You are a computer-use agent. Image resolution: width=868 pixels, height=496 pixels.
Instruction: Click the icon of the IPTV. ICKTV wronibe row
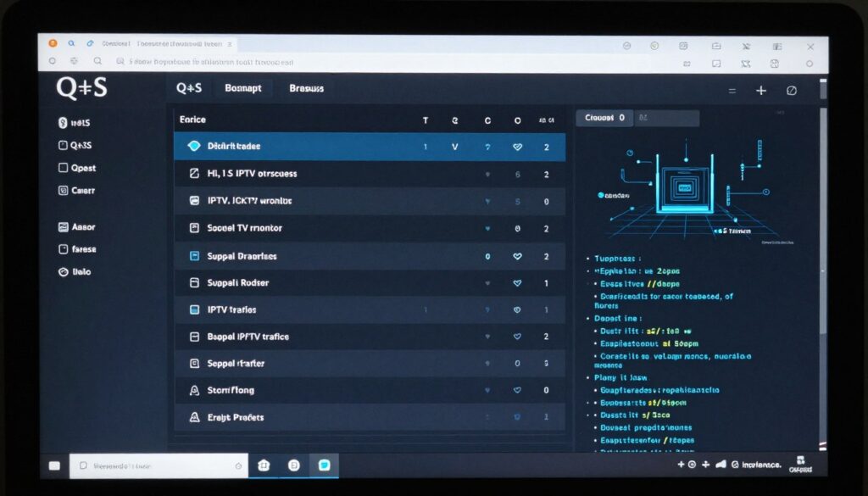(x=194, y=201)
